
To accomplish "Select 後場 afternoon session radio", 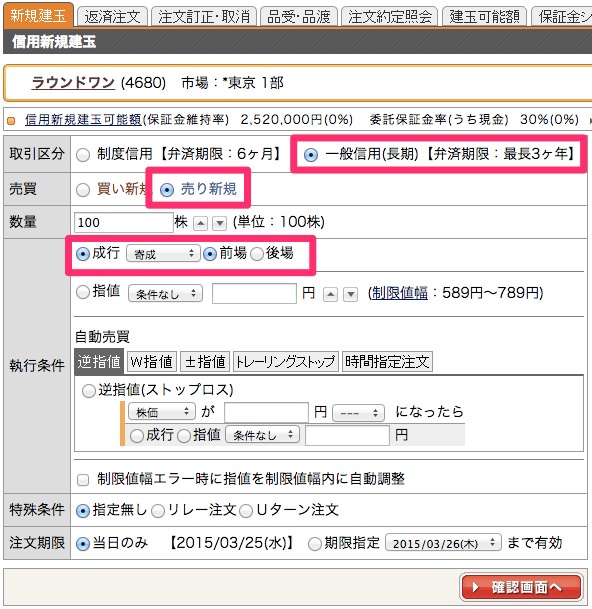I will [257, 254].
